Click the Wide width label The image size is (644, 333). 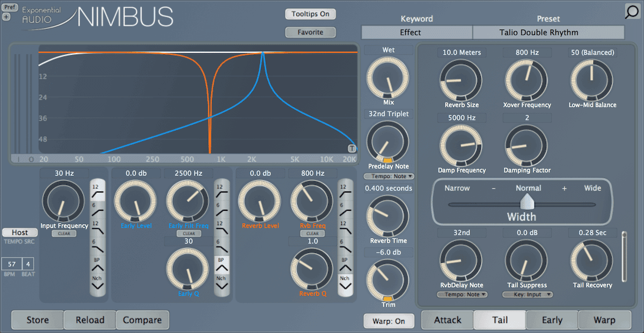tap(592, 188)
